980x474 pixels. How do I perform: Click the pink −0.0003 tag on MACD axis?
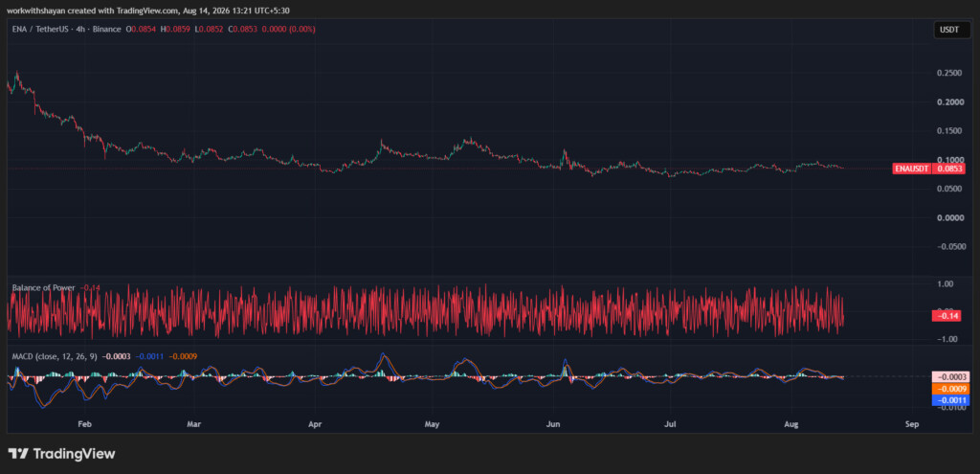948,377
